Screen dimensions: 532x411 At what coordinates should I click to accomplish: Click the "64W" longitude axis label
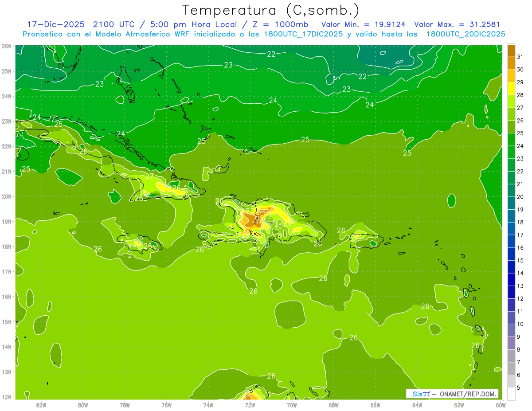coord(417,405)
